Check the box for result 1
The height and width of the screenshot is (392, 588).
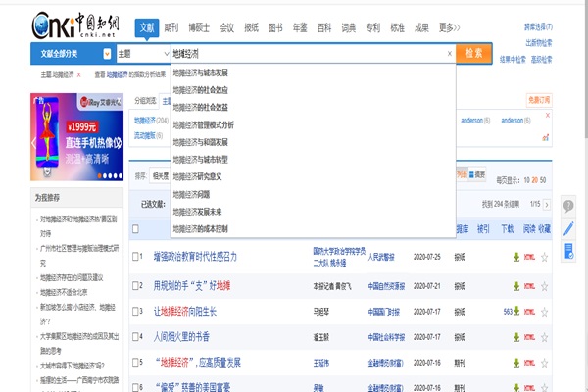click(x=135, y=257)
